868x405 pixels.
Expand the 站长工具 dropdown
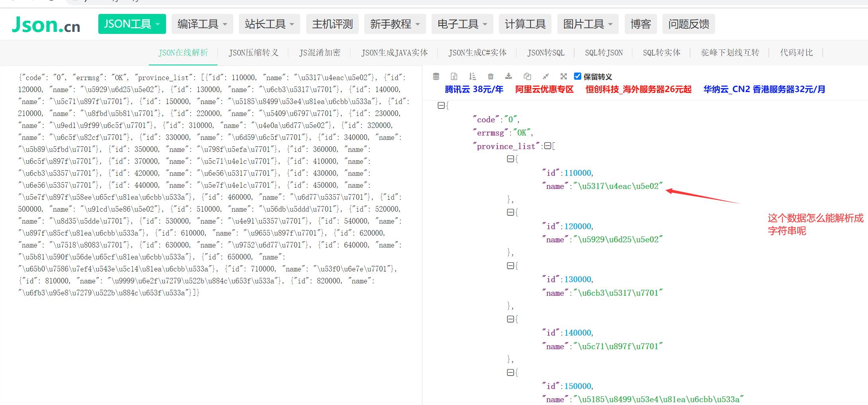point(270,24)
